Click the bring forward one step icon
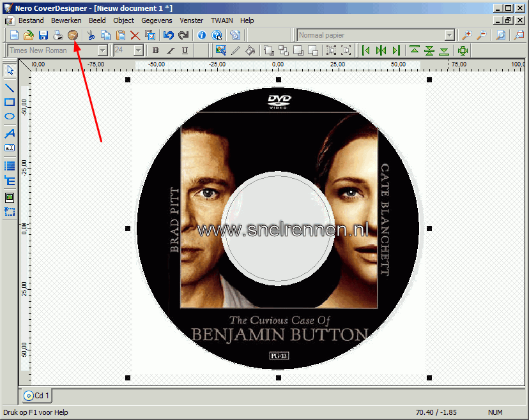Image resolution: width=529 pixels, height=420 pixels. [x=284, y=50]
